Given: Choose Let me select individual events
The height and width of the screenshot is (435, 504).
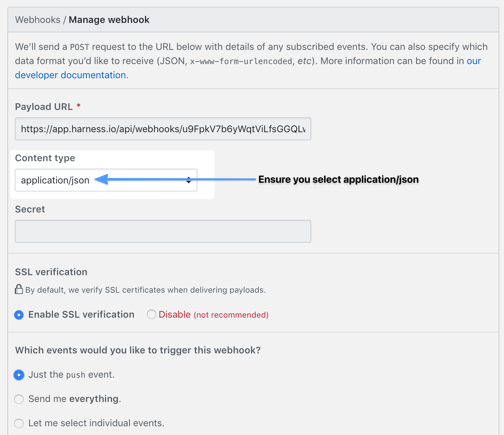Looking at the screenshot, I should point(19,424).
